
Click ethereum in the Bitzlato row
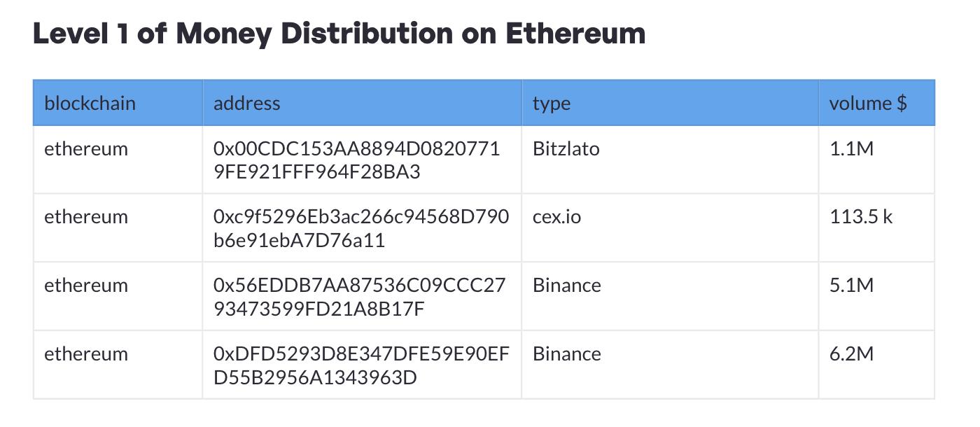point(86,149)
